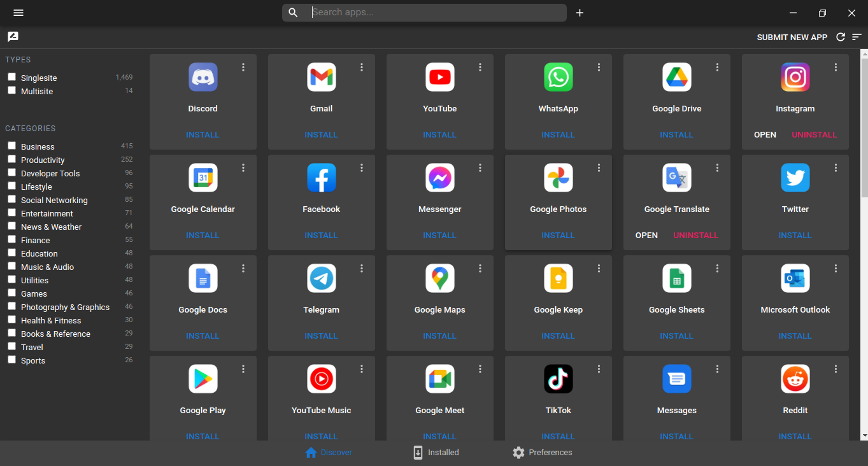Expand Google Sheets card options menu
The height and width of the screenshot is (466, 868).
[x=717, y=269]
